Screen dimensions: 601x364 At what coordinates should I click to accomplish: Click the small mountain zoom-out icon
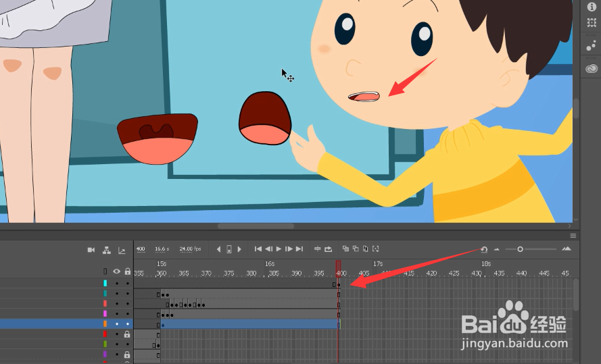tap(497, 249)
